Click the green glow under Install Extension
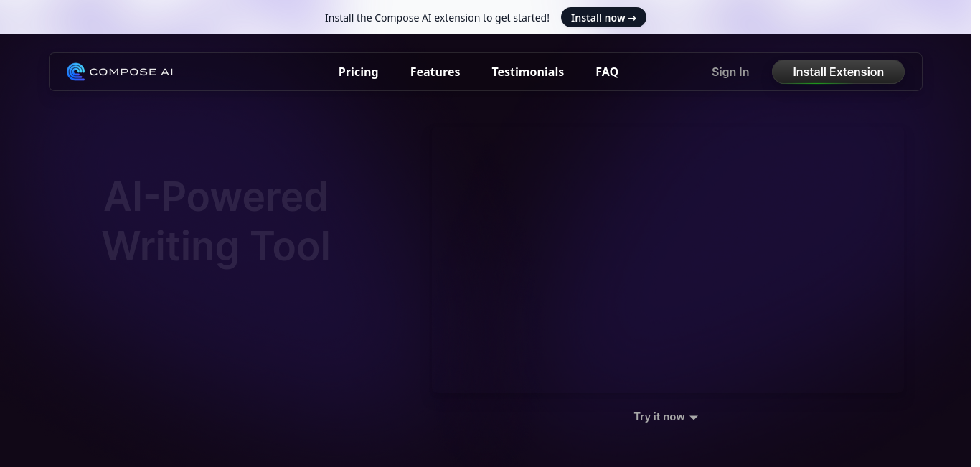This screenshot has width=980, height=467. click(x=837, y=82)
